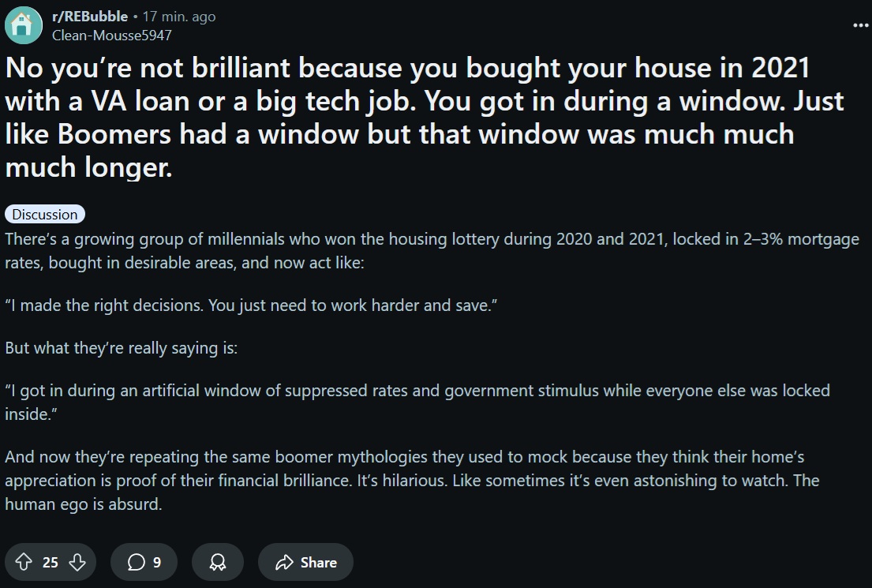Open the r/REBubble subreddit link
Image resolution: width=872 pixels, height=588 pixels.
(x=90, y=17)
